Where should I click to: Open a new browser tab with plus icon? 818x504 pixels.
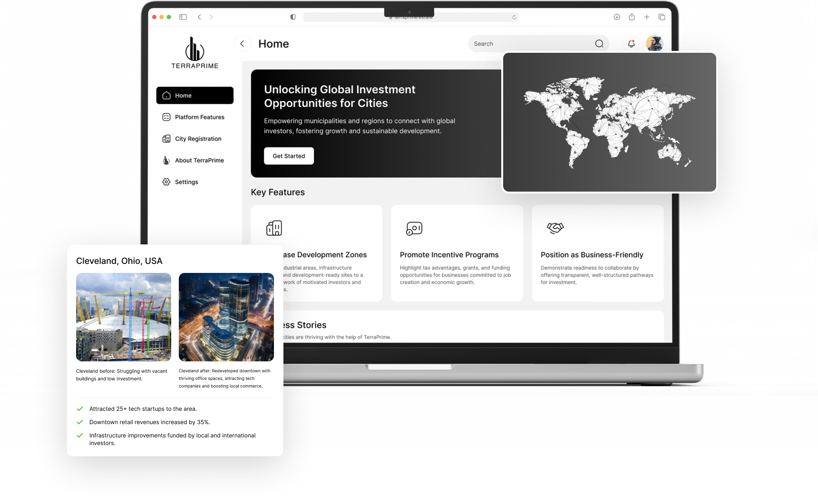(647, 17)
